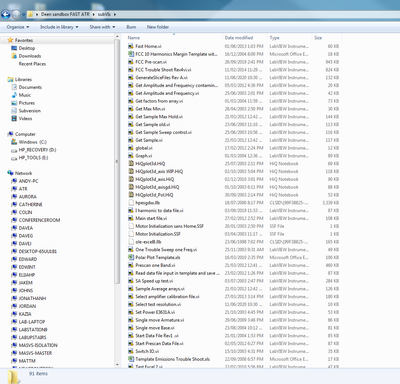Select SA Speed up test.vi

(154, 281)
